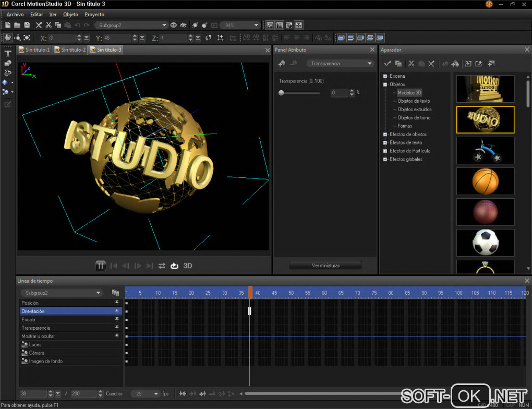Click the checkmark apply icon in Aparador

coord(387,64)
